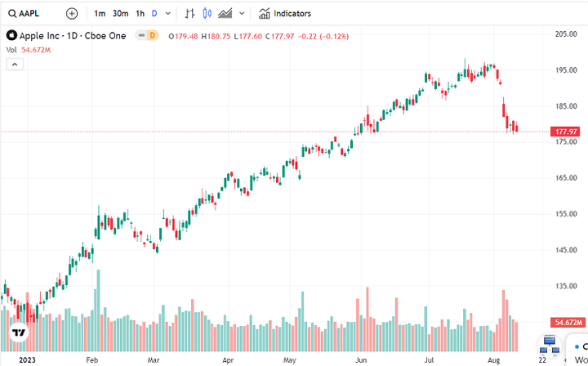Click the 185.00 price axis label
Screen dimensions: 588x366
pyautogui.click(x=566, y=106)
